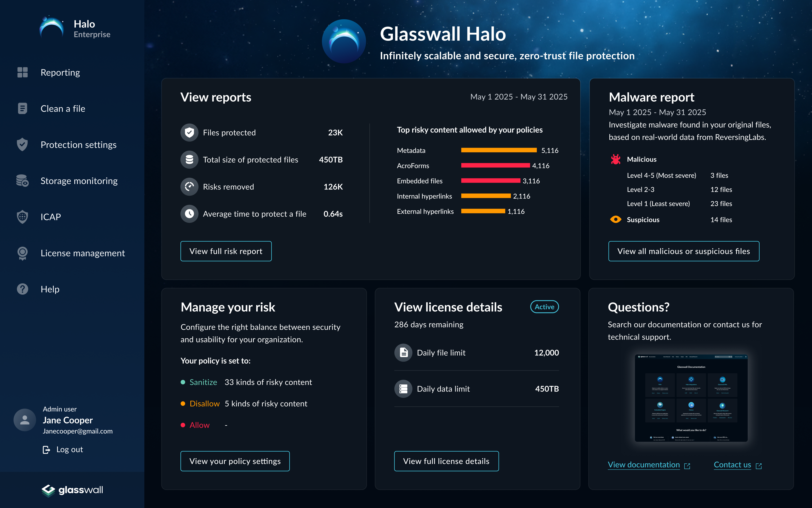Click the Halo Enterprise logo in sidebar
Image resolution: width=812 pixels, height=508 pixels.
(51, 27)
